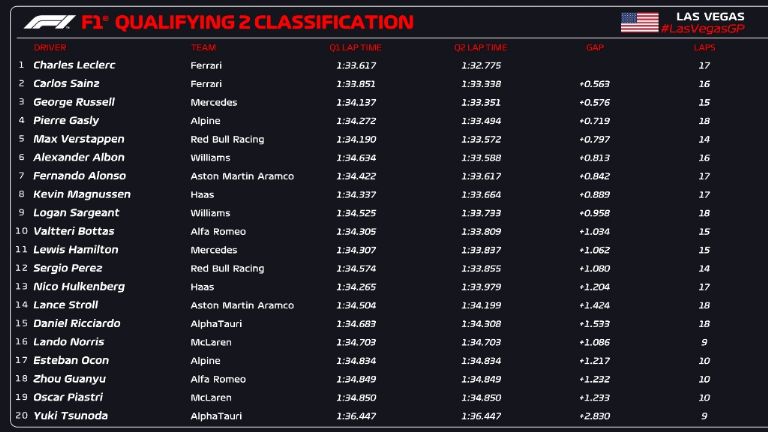Click Leclerc's Q2 time 1:32.775
Image resolution: width=768 pixels, height=432 pixels.
480,65
